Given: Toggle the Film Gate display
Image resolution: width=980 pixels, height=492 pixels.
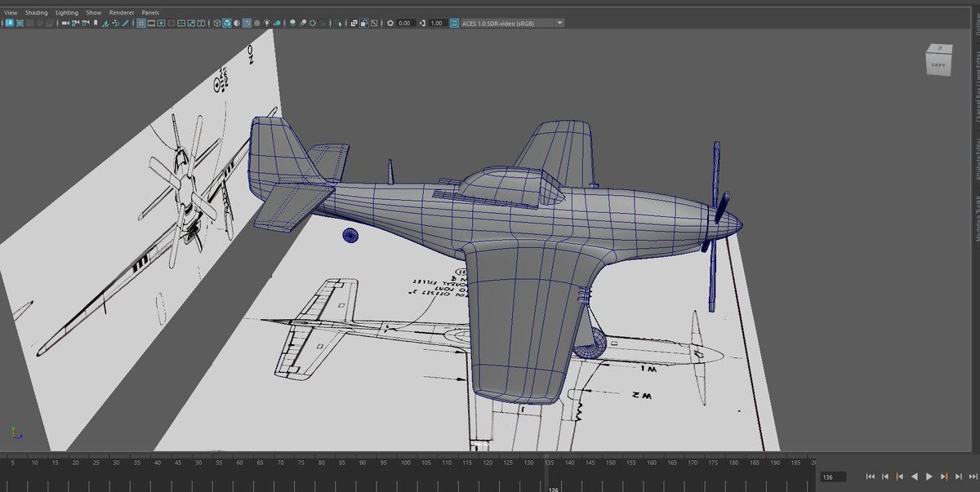Looking at the screenshot, I should tap(151, 23).
